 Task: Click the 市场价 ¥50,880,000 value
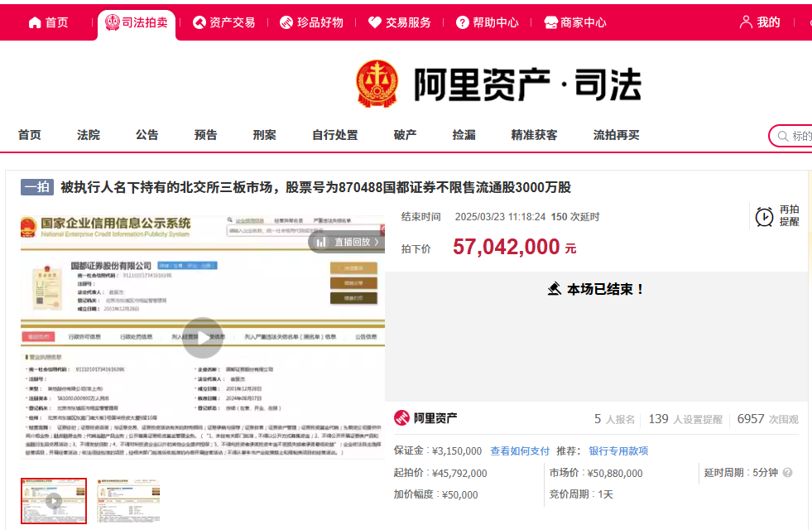615,473
